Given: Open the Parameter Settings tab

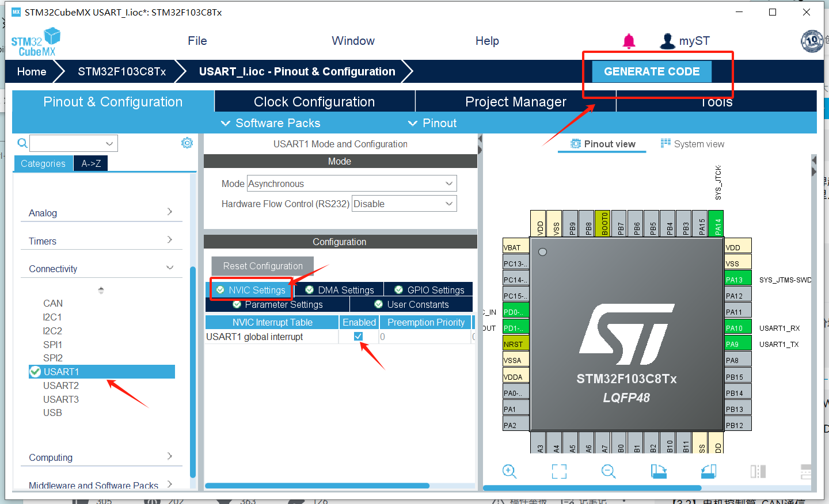Looking at the screenshot, I should (x=277, y=304).
